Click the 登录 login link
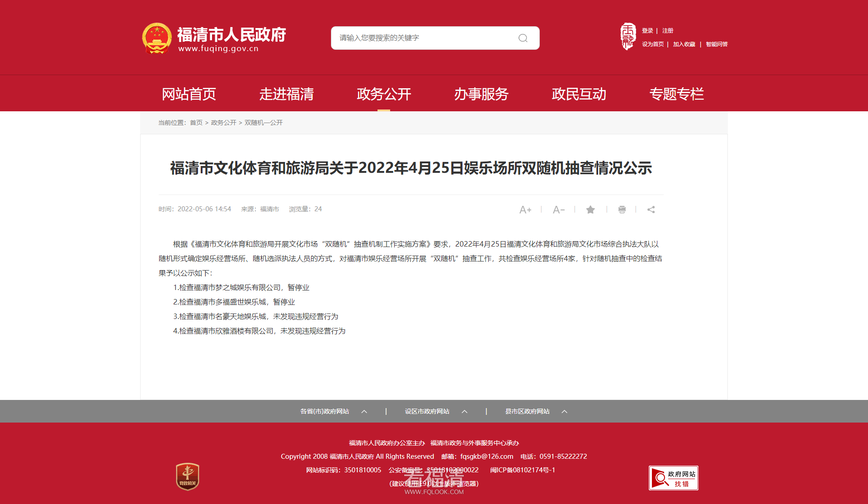This screenshot has width=868, height=504. coord(647,31)
